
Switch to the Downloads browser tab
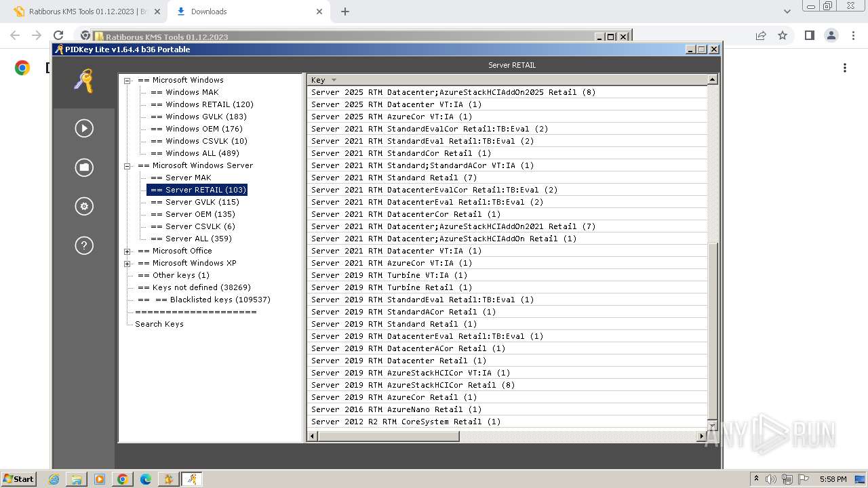click(248, 12)
